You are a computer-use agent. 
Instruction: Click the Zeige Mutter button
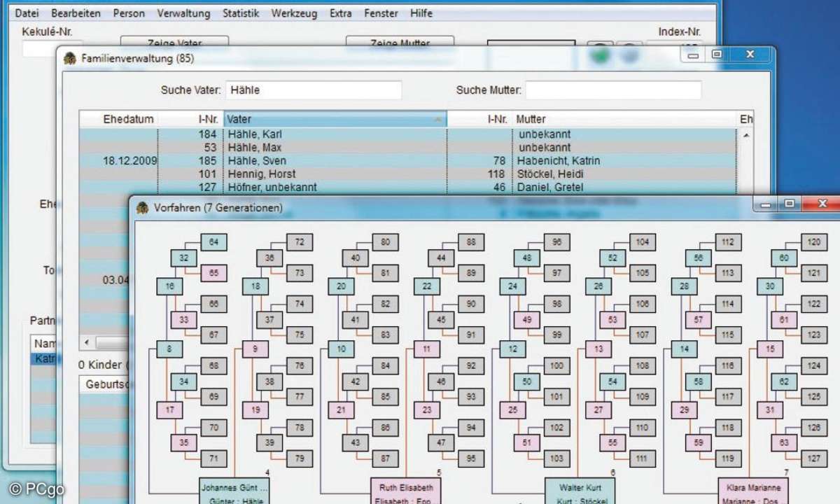[400, 42]
